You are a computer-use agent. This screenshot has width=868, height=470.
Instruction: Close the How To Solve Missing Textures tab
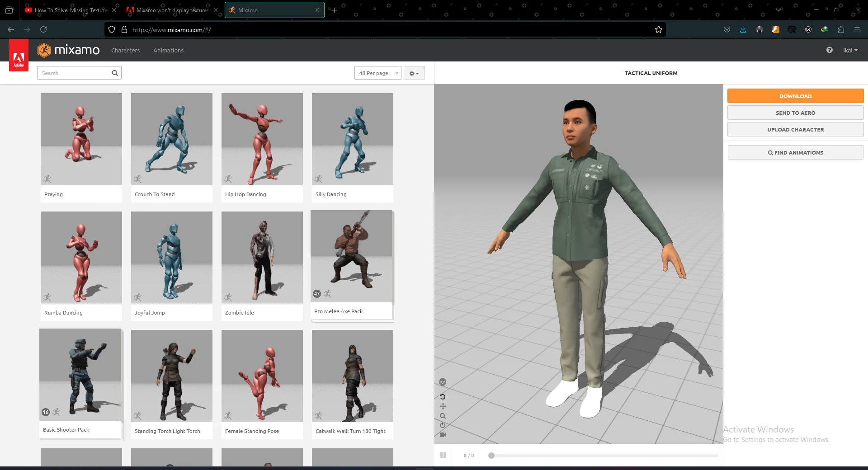click(114, 10)
